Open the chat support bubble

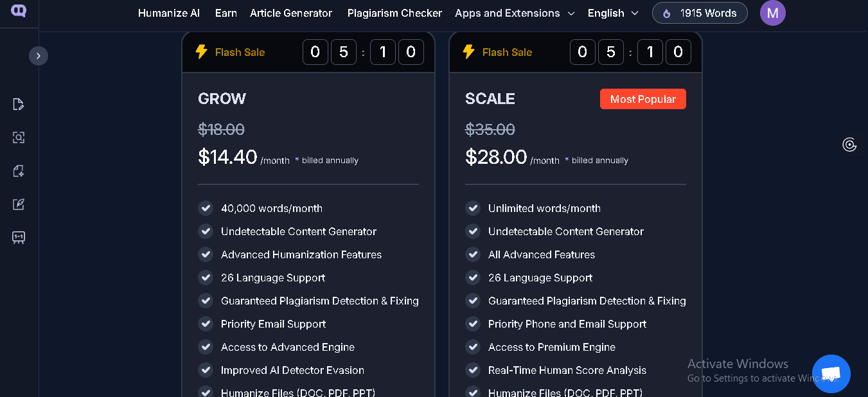click(x=831, y=373)
